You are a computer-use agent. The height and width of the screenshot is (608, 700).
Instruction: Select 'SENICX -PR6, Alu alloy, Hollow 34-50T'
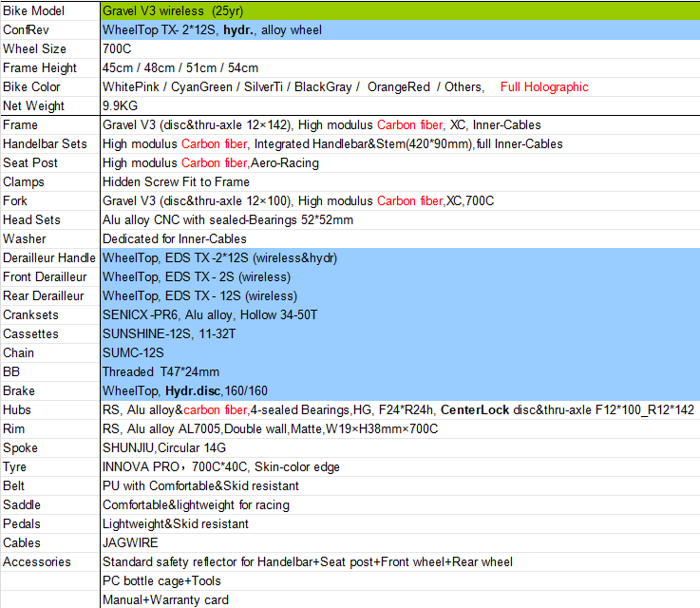point(400,314)
